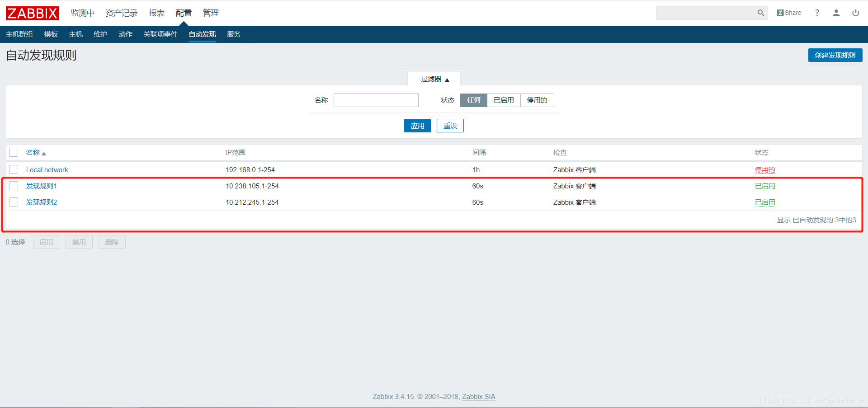The height and width of the screenshot is (408, 868).
Task: Click the IP range 10.238.105.1-254
Action: pos(252,186)
